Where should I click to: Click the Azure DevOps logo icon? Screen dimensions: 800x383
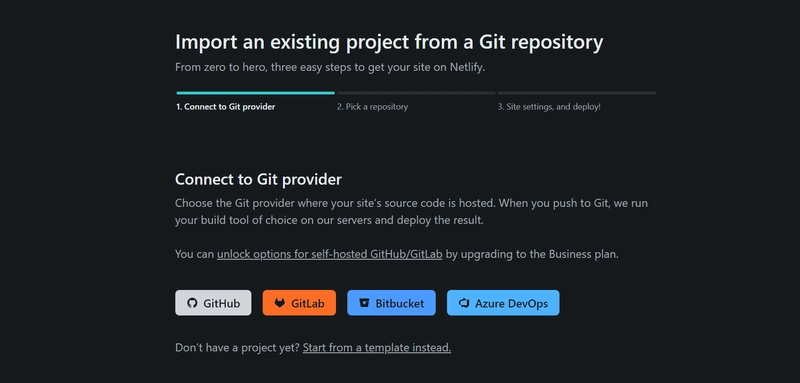pyautogui.click(x=463, y=303)
